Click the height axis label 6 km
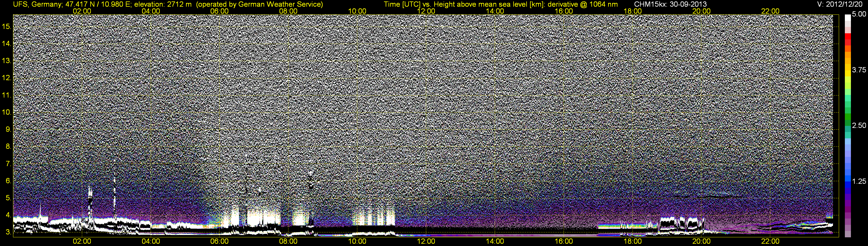This screenshot has height=246, width=868. tap(8, 181)
